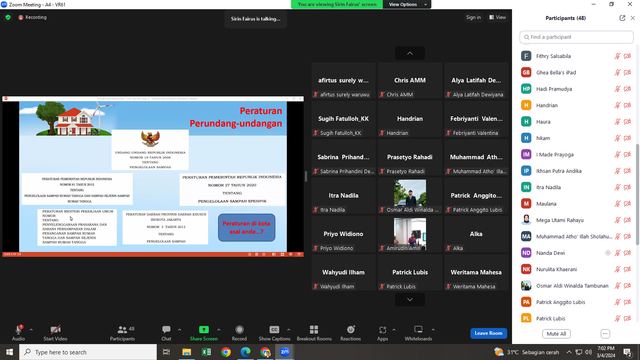
Task: Expand Show Captions options arrow
Action: point(289,330)
